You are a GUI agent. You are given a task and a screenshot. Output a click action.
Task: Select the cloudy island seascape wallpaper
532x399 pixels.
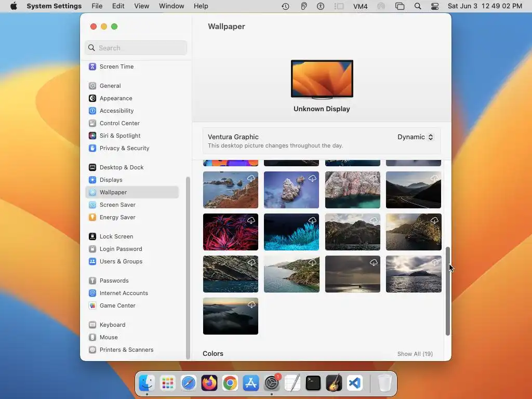tap(414, 274)
